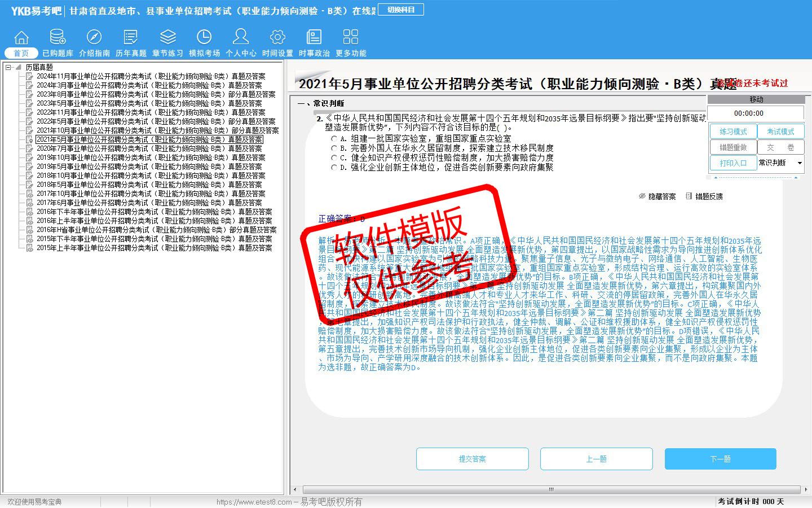Open 2016年下半年 真题及答案 tree item

[x=155, y=212]
